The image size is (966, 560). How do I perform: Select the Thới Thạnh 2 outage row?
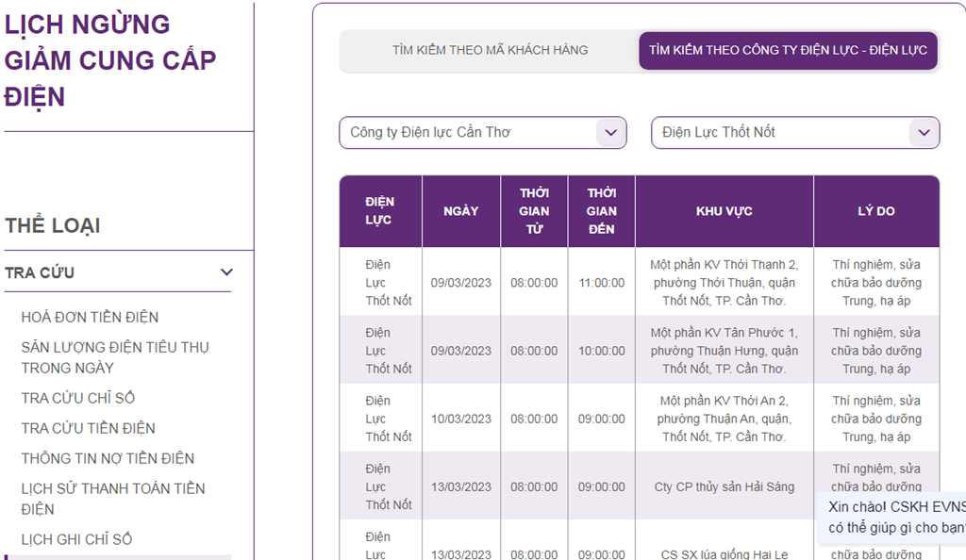[724, 283]
